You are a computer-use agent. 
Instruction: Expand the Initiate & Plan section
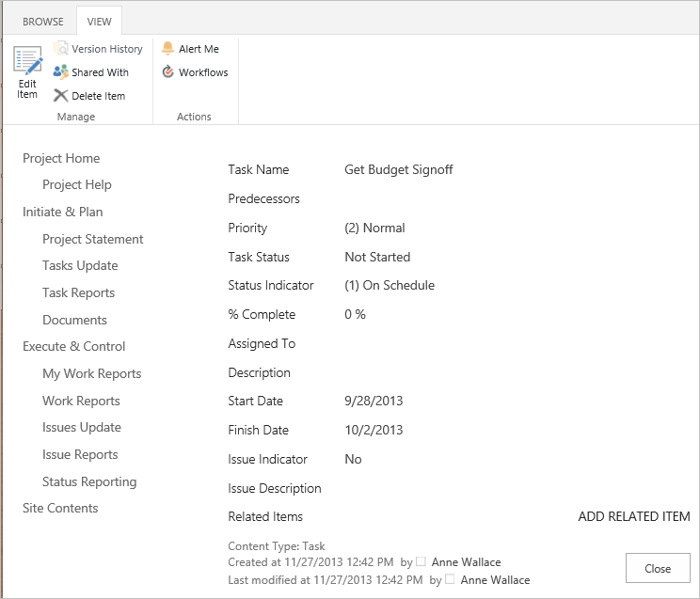click(63, 213)
